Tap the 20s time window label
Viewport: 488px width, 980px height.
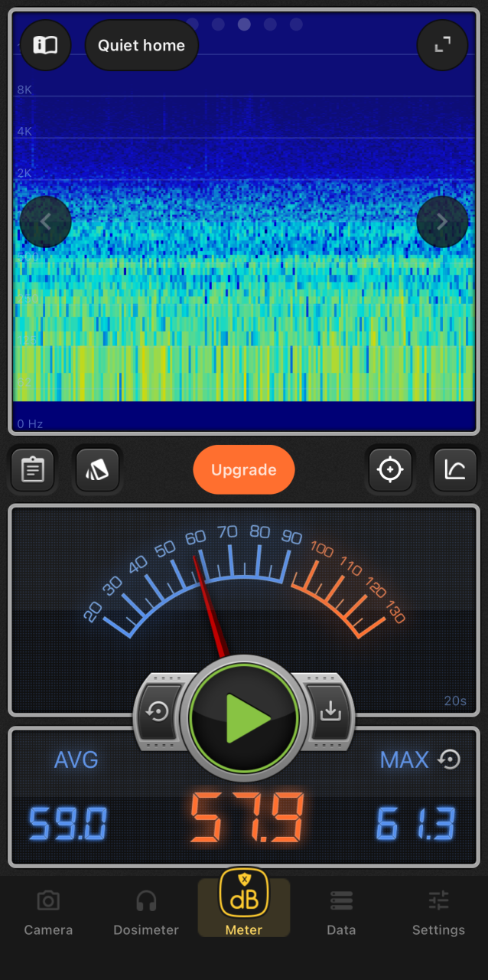point(455,701)
